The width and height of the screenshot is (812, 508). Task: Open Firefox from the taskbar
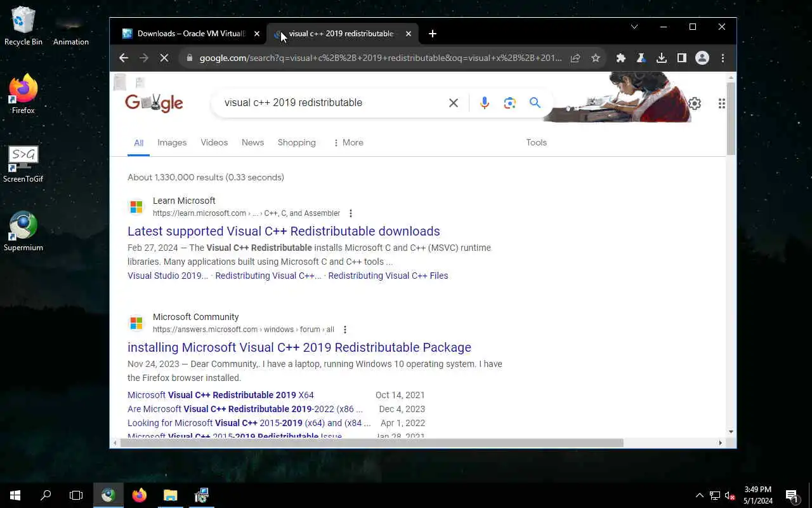tap(140, 495)
